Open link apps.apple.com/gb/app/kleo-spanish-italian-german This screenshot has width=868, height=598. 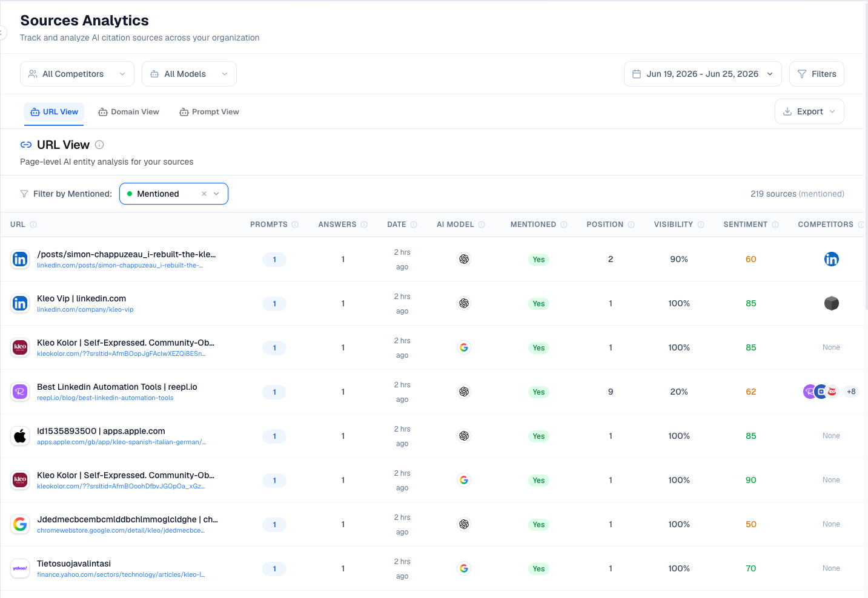click(x=122, y=442)
